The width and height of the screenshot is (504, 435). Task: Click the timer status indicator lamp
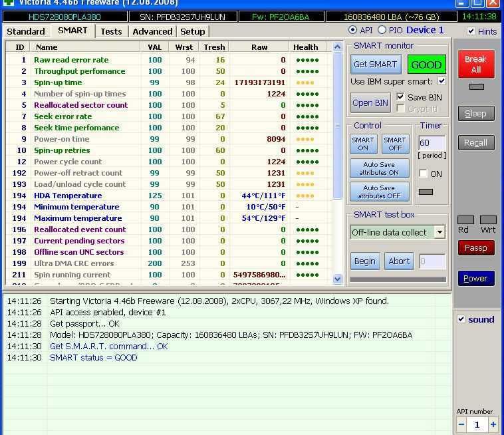(426, 192)
